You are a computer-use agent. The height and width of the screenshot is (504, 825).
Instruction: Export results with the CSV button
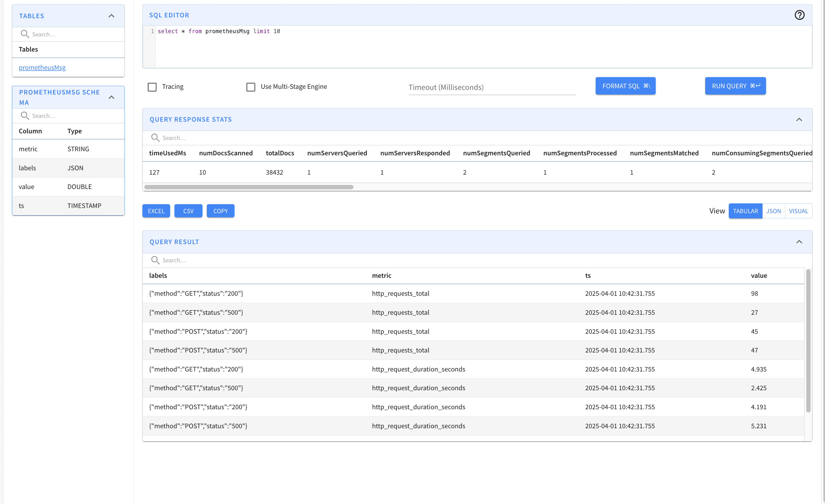(x=188, y=211)
